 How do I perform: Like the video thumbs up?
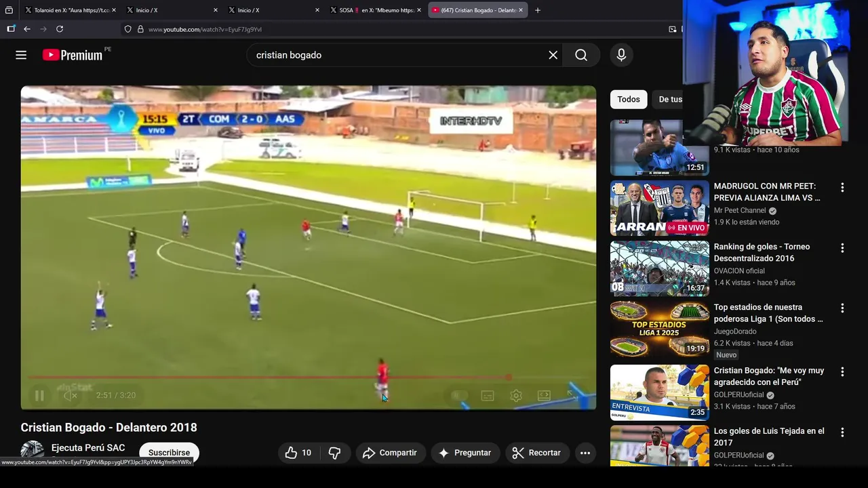click(298, 453)
